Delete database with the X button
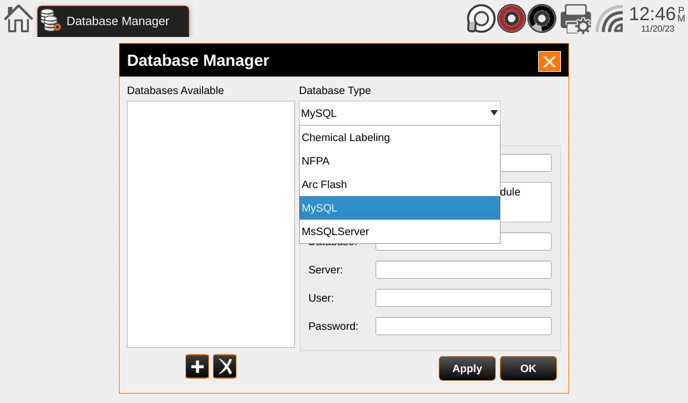 pyautogui.click(x=225, y=367)
